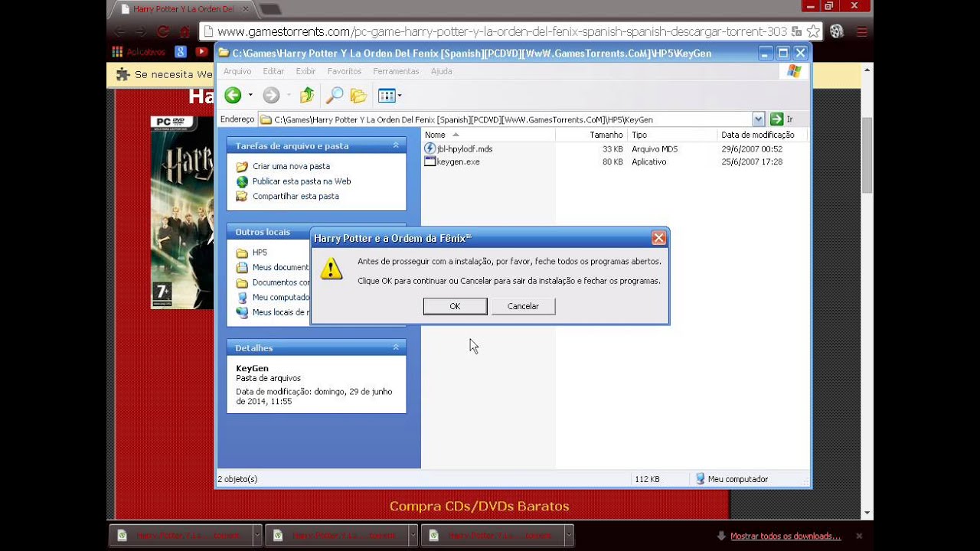This screenshot has width=980, height=551.
Task: Open the Back history dropdown arrow
Action: point(250,96)
